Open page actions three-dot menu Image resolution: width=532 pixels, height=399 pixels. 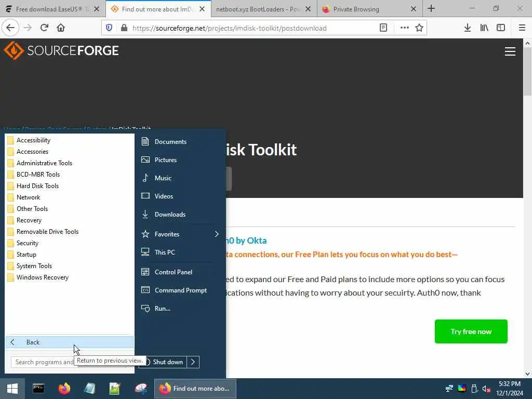[x=404, y=28]
